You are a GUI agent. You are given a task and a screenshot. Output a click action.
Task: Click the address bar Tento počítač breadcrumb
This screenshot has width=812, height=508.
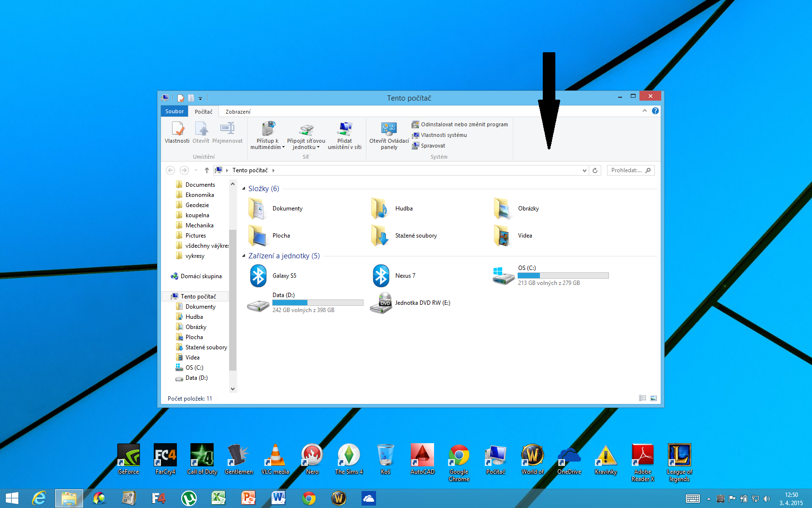[x=250, y=170]
